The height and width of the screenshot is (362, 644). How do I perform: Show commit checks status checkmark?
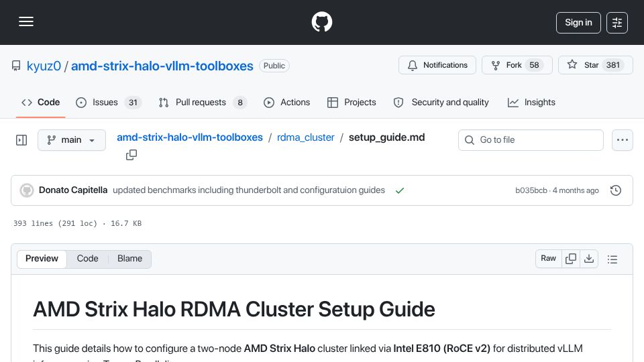click(400, 190)
